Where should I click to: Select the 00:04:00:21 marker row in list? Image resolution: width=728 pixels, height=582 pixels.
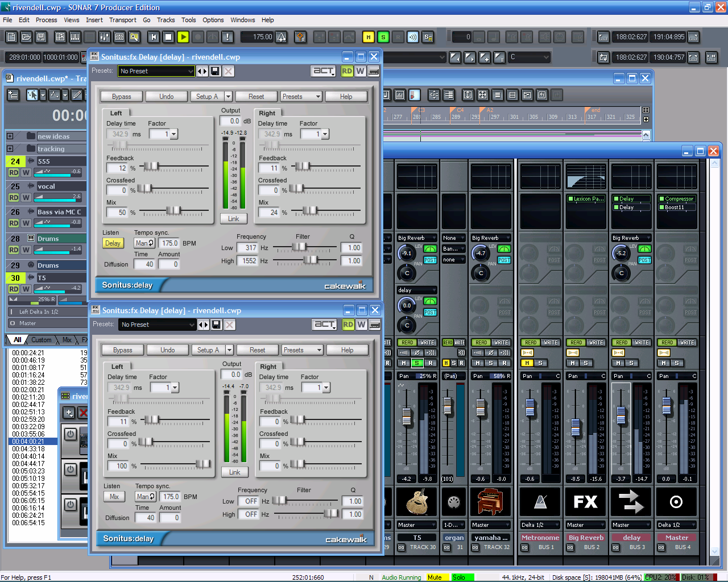[33, 441]
